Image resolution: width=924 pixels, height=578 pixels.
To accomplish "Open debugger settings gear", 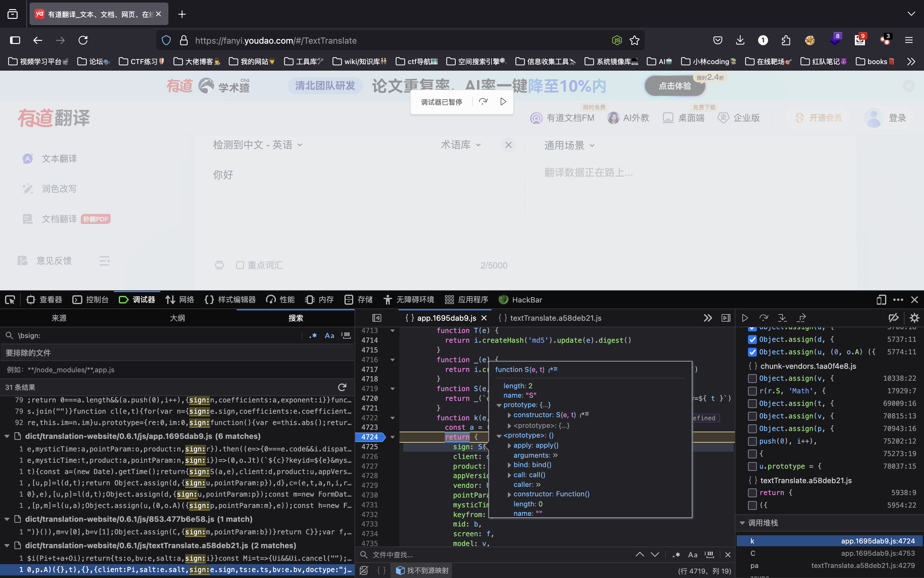I will 915,318.
